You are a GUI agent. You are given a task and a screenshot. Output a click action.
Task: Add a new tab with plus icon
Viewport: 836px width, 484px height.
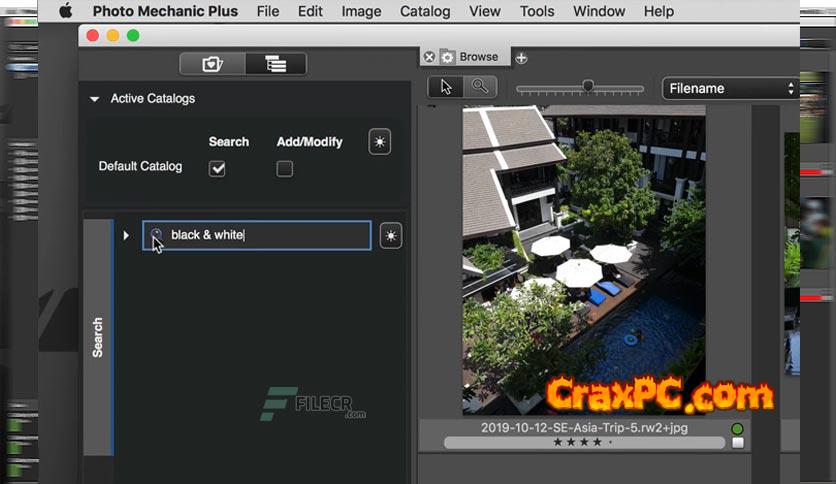coord(521,58)
